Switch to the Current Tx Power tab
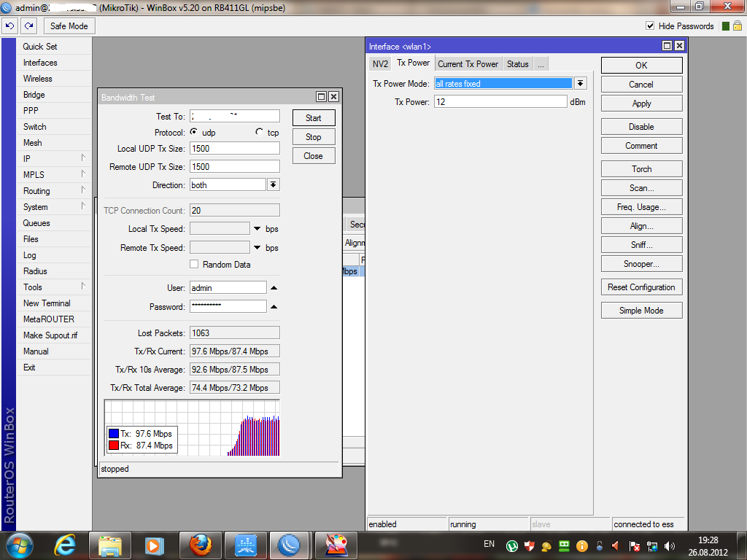The height and width of the screenshot is (560, 747). (x=468, y=63)
